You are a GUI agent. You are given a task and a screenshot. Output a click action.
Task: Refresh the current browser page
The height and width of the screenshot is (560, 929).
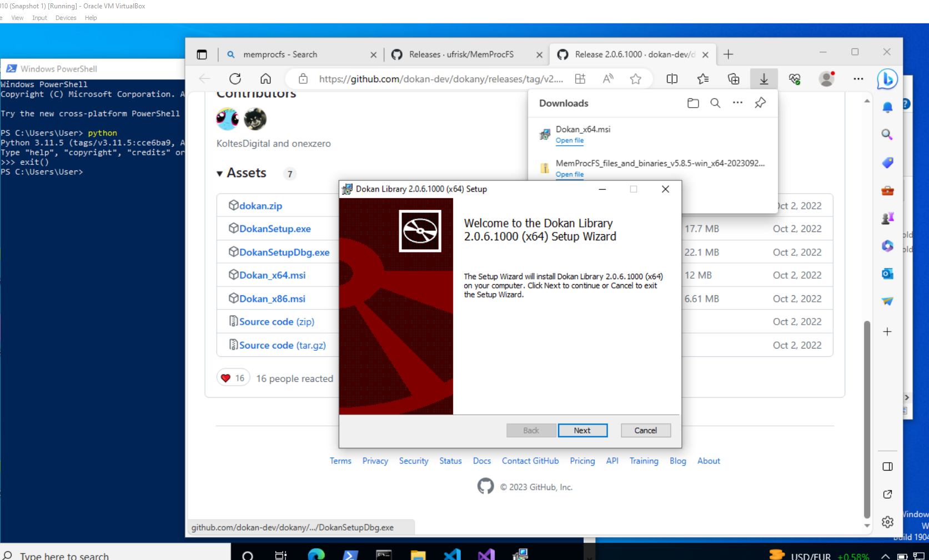coord(235,79)
